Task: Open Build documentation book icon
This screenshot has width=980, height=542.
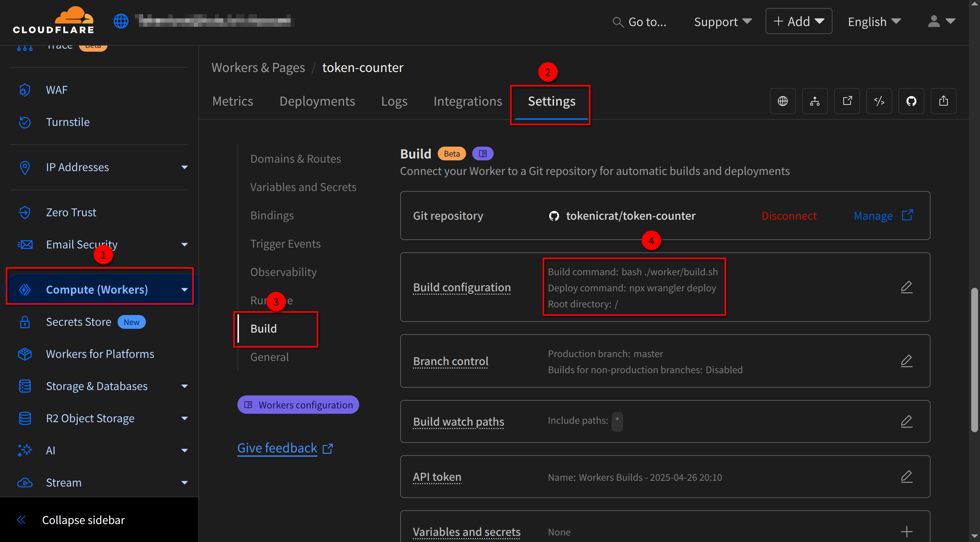Action: point(483,153)
